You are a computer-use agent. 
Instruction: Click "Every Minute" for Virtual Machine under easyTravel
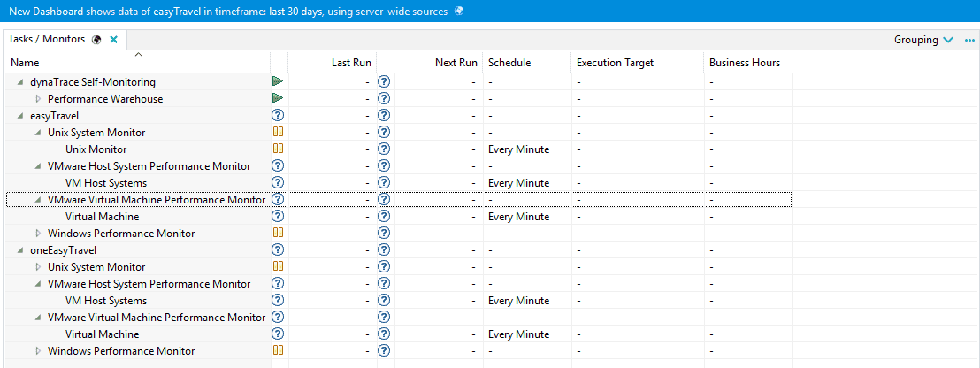pyautogui.click(x=519, y=216)
